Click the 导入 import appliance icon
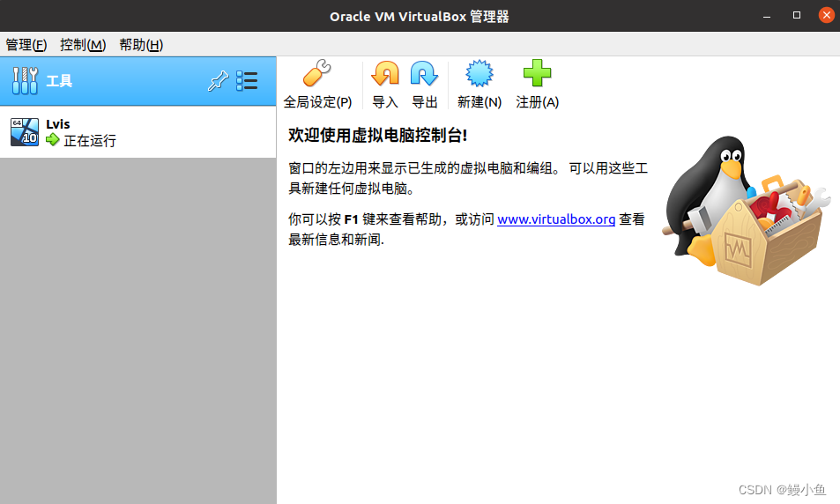Viewport: 840px width, 504px height. [385, 73]
